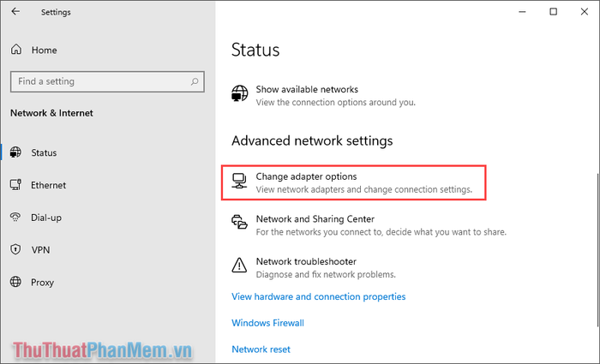The width and height of the screenshot is (600, 364).
Task: Click the Dial-up icon in sidebar
Action: click(x=15, y=218)
